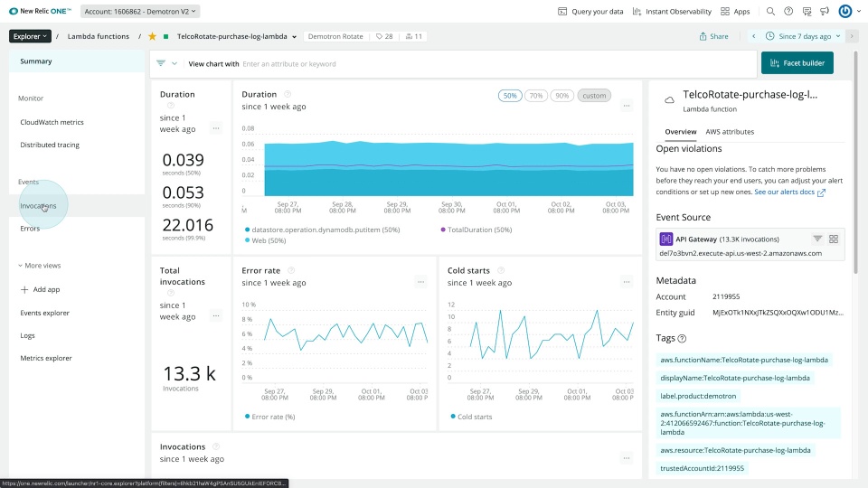Follow the See our alerts docs link
This screenshot has width=868, height=488.
click(789, 192)
